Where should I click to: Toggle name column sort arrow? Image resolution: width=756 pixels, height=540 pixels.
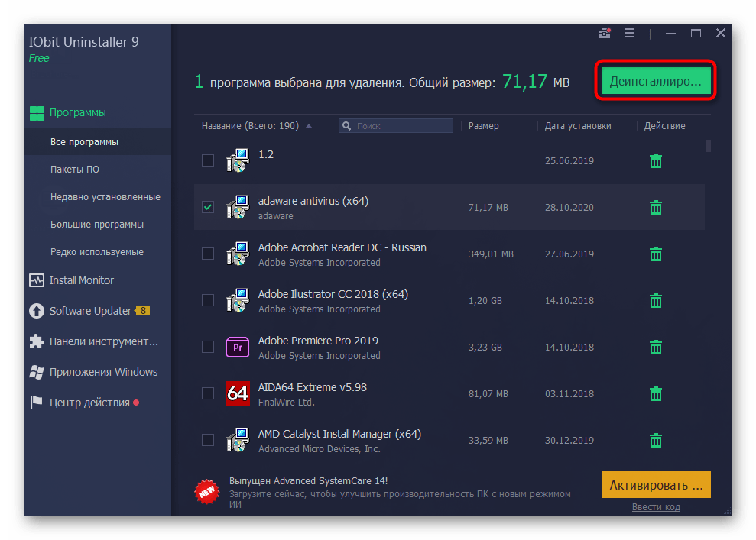(x=309, y=126)
